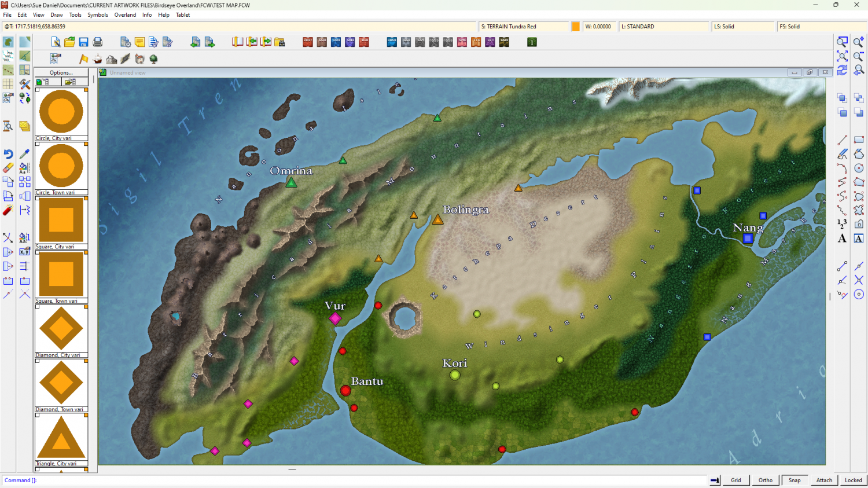Click the Redraw refresh arrows icon
The image size is (868, 488).
click(843, 70)
